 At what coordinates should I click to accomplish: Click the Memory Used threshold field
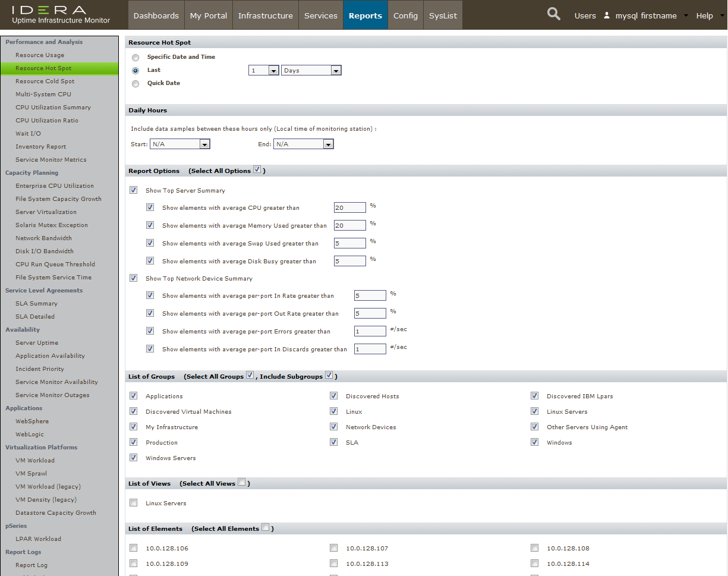click(x=350, y=225)
